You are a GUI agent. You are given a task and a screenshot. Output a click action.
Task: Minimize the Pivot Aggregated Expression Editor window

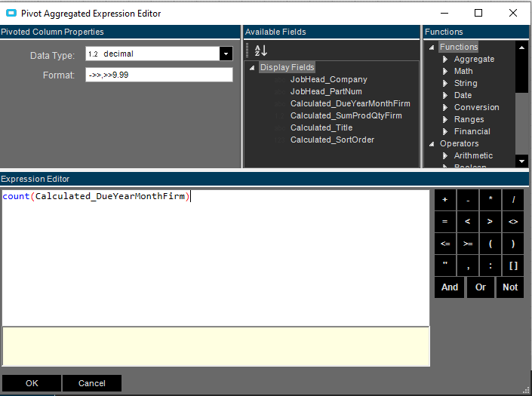[444, 14]
